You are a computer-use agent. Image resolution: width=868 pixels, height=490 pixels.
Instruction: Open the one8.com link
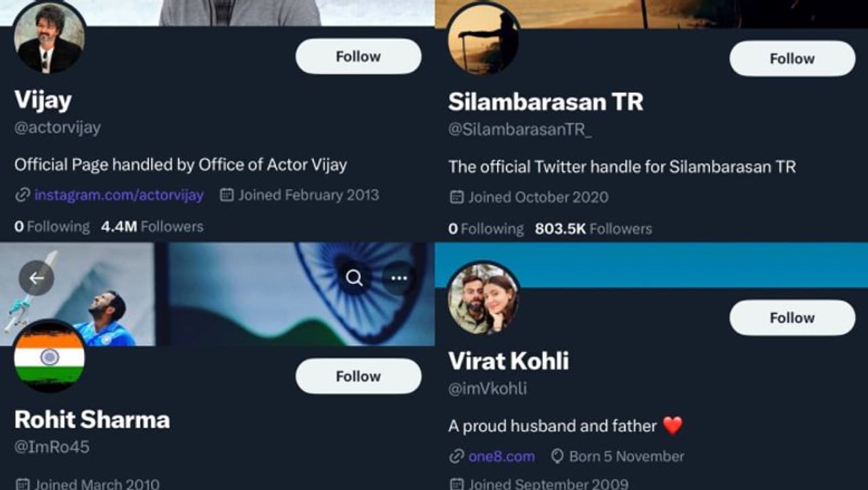501,456
